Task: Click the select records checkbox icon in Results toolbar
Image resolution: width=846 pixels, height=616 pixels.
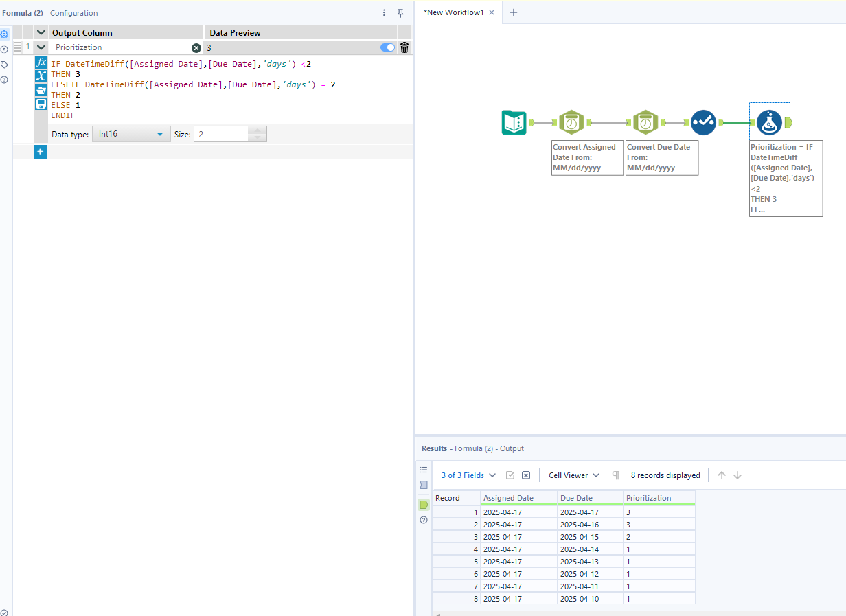Action: tap(511, 475)
